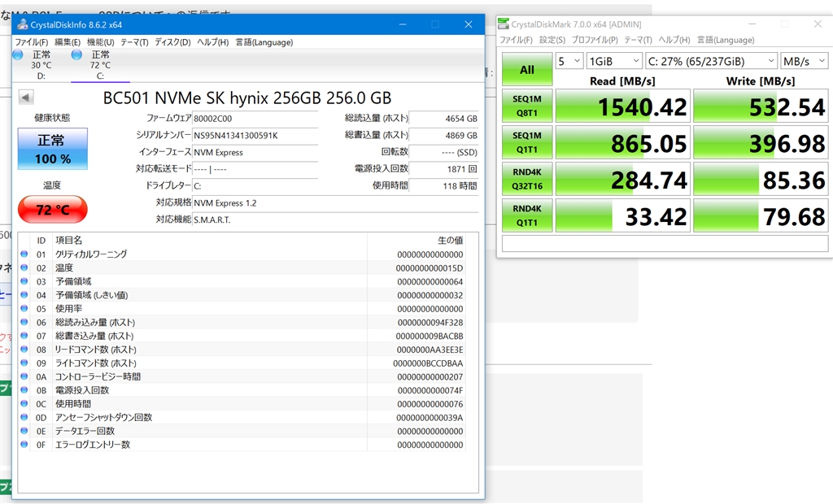This screenshot has height=504, width=833.
Task: Select the コントローラービジー時間 SMART row
Action: click(x=242, y=376)
